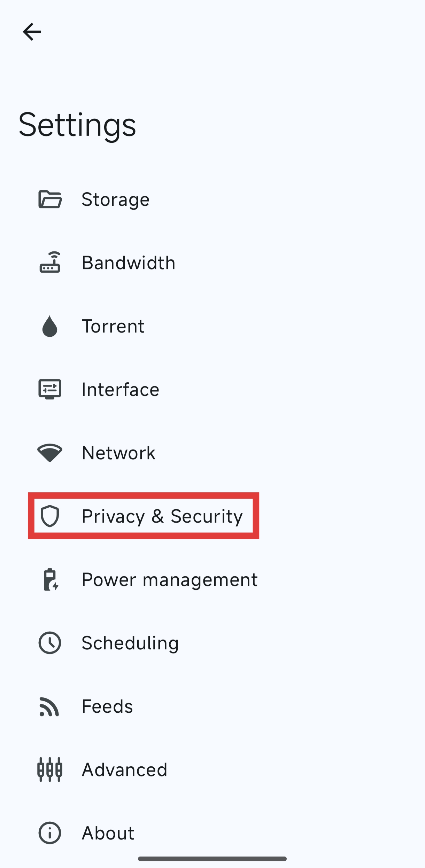Tap the Feeds RSS icon

click(x=49, y=706)
